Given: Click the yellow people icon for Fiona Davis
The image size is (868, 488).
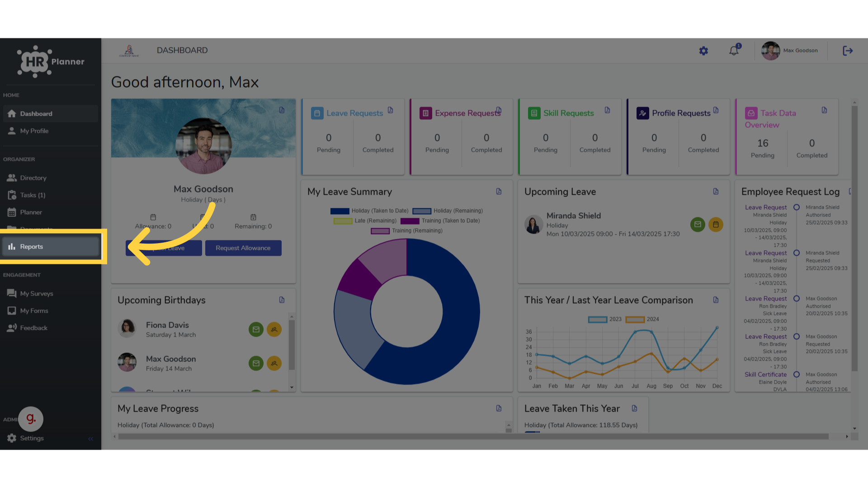Looking at the screenshot, I should (x=274, y=329).
